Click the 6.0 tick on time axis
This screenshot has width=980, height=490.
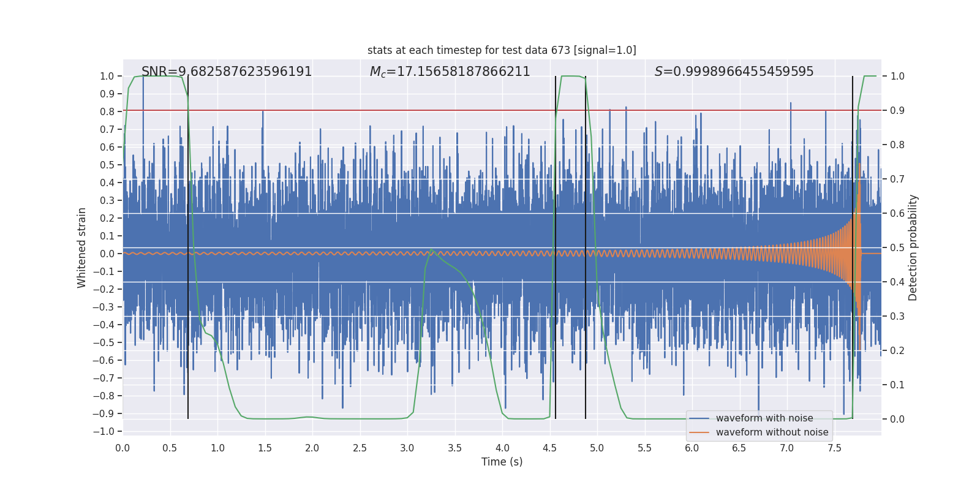coord(692,448)
